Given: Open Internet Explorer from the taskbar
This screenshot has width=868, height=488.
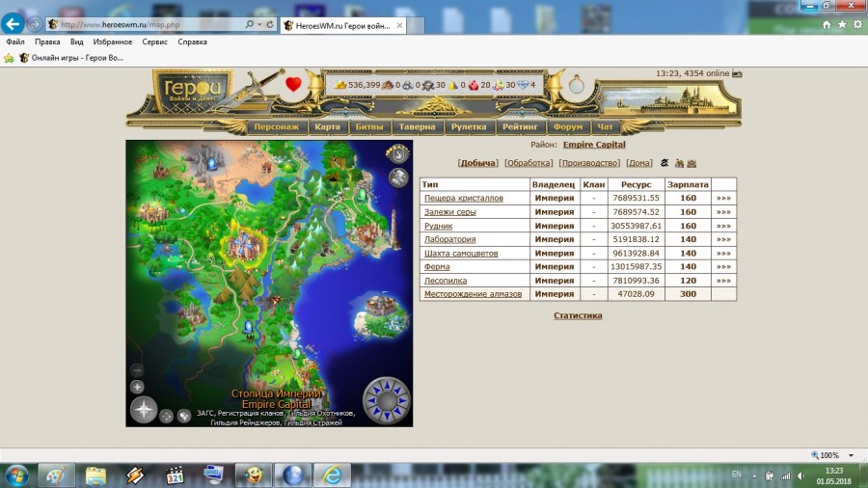Looking at the screenshot, I should (332, 475).
